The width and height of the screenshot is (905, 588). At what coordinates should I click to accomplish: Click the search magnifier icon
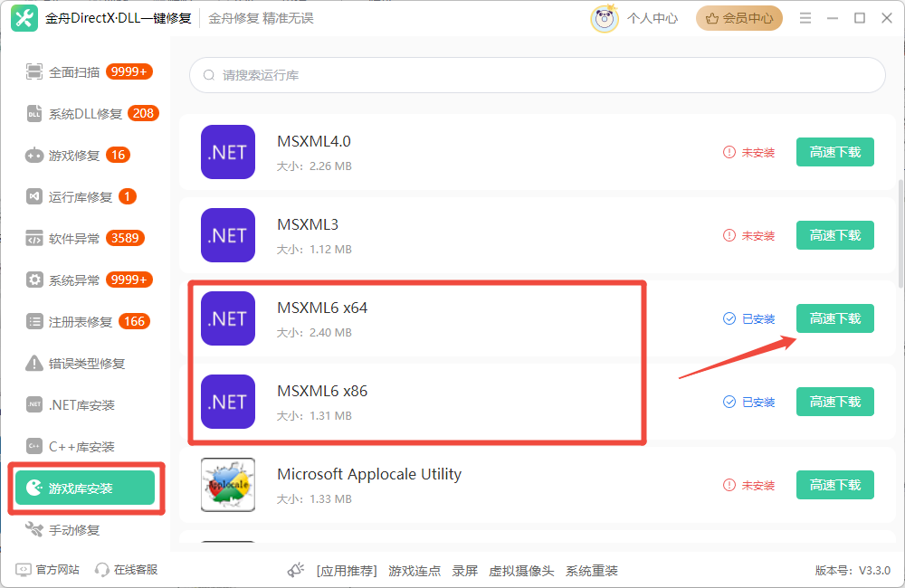point(209,75)
